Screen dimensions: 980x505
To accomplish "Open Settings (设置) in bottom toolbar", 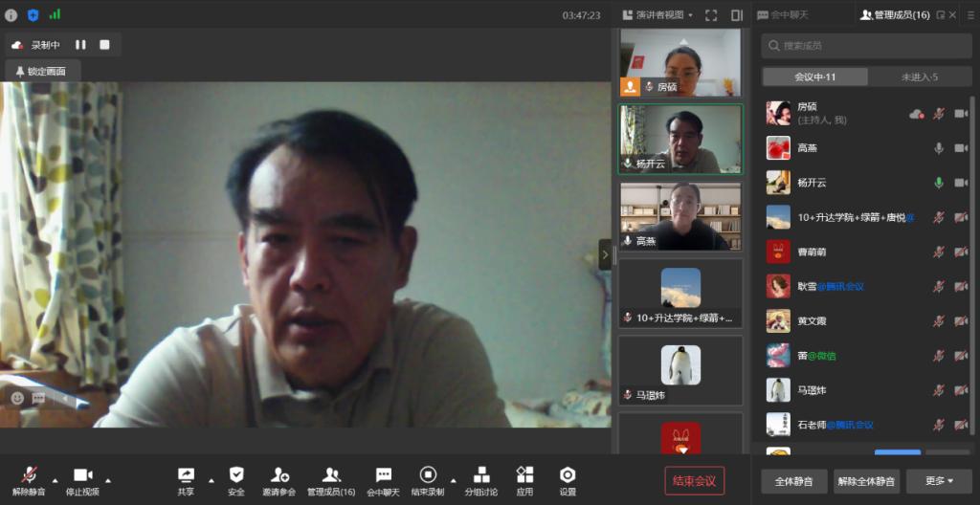I will point(568,480).
